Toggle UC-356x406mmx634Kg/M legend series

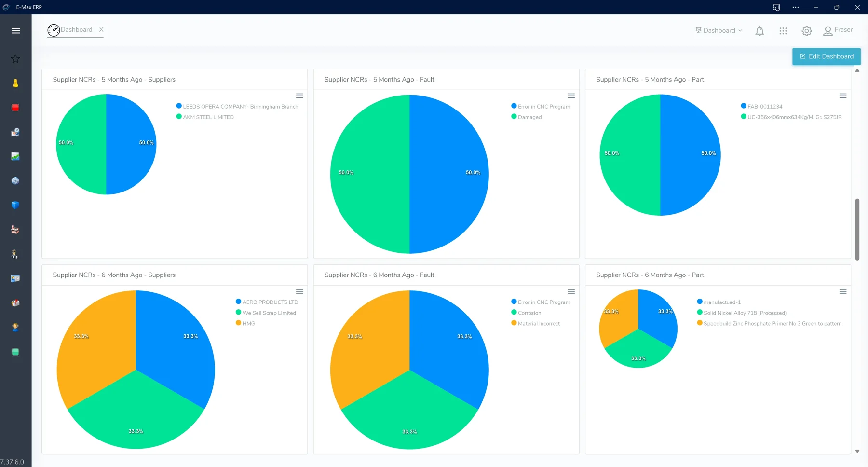[x=791, y=117]
